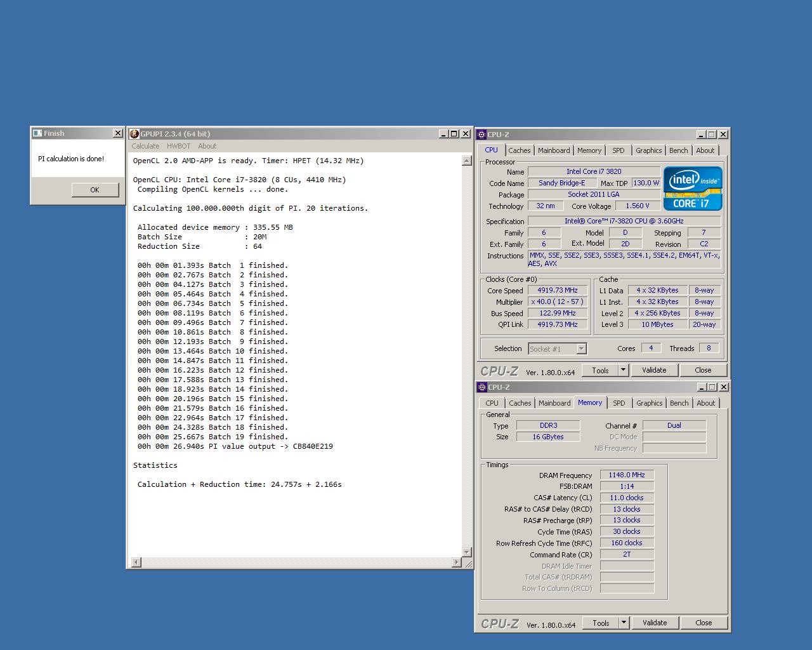Click the upper CPU-Z window title icon
The image size is (812, 650).
pos(481,135)
